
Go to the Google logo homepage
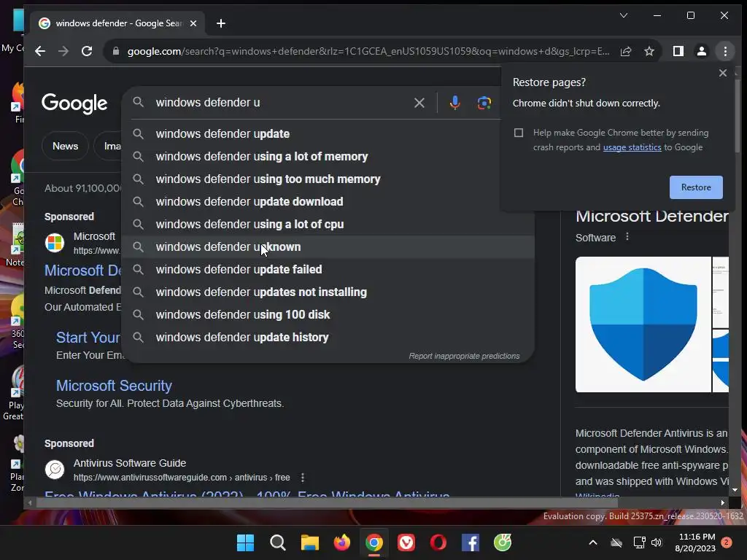(74, 104)
